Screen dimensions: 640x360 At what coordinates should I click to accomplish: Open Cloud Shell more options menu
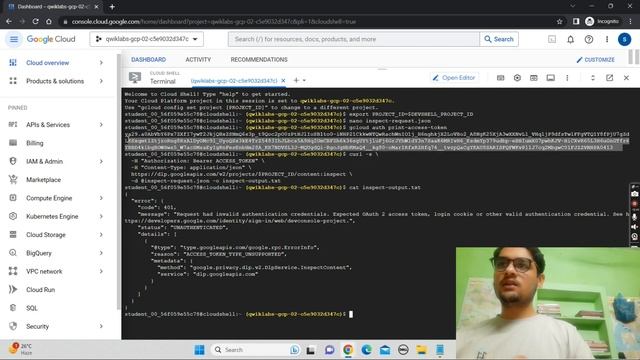coord(567,78)
